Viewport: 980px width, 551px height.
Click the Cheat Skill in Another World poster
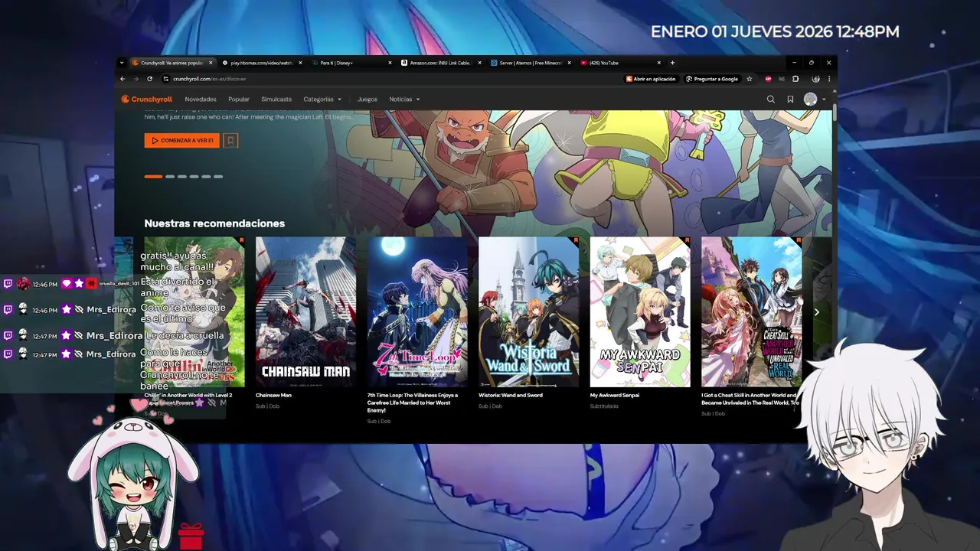coord(751,311)
